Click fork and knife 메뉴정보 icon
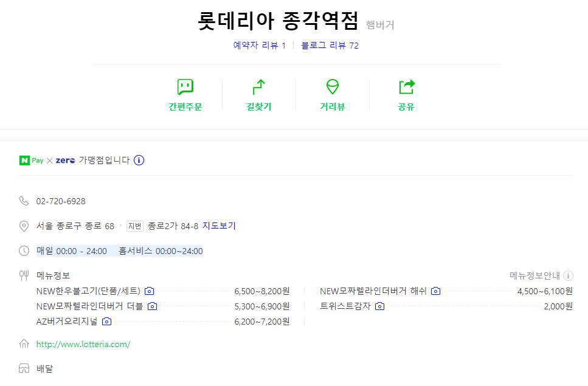 (x=24, y=275)
